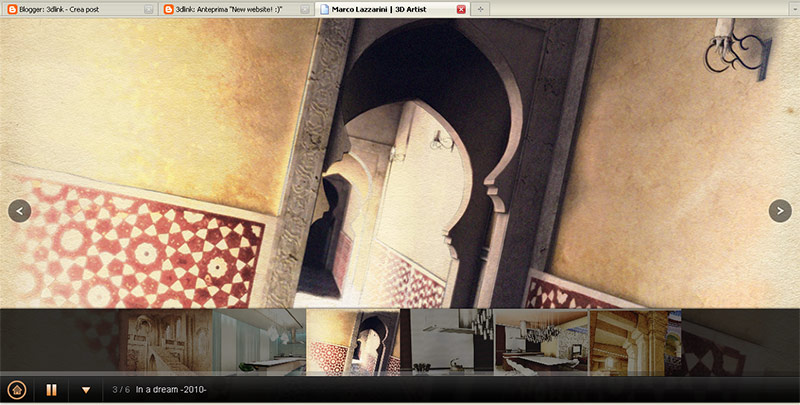Open the sepia staircase ruins thumbnail
Viewport: 800px width, 405px height.
click(x=165, y=342)
